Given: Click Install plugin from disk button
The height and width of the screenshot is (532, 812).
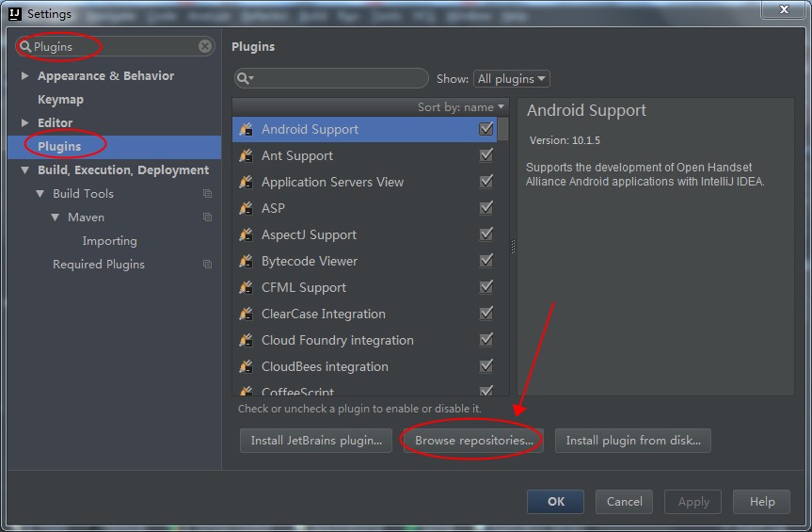Looking at the screenshot, I should [x=633, y=441].
